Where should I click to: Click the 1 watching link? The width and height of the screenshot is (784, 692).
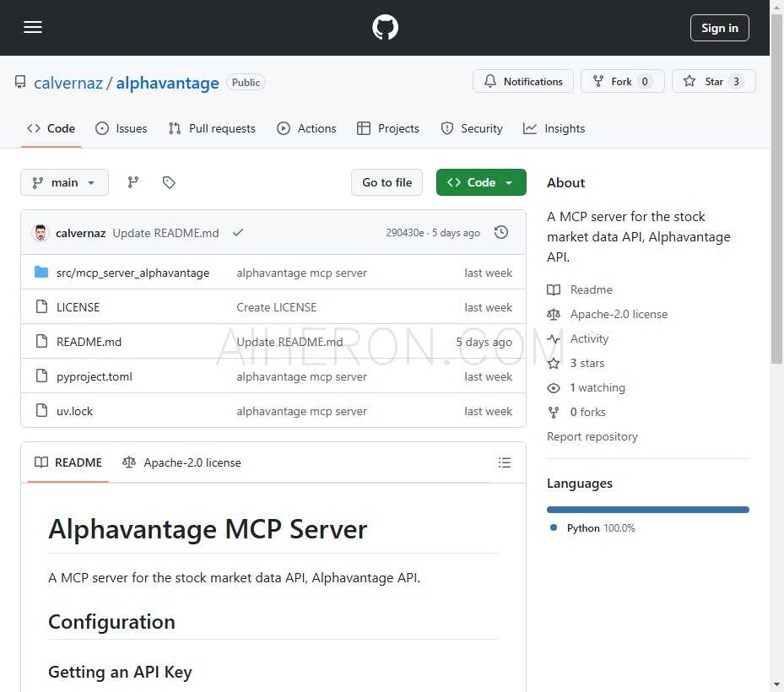click(x=587, y=387)
